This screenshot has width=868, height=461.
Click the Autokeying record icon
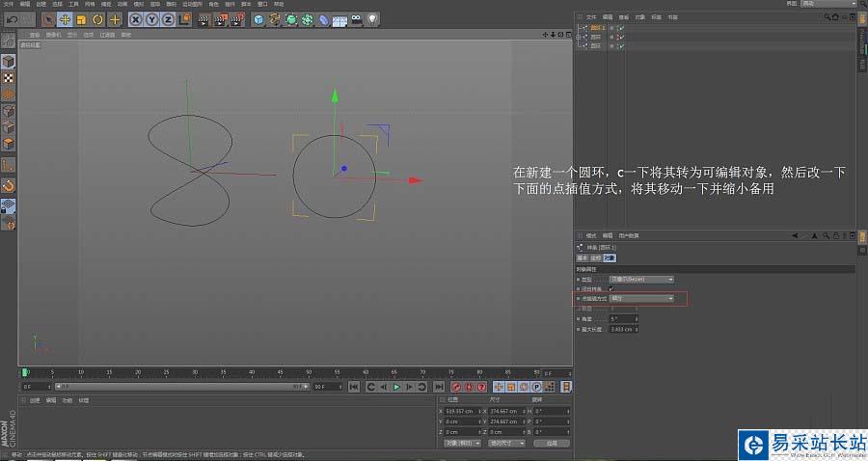click(x=469, y=387)
